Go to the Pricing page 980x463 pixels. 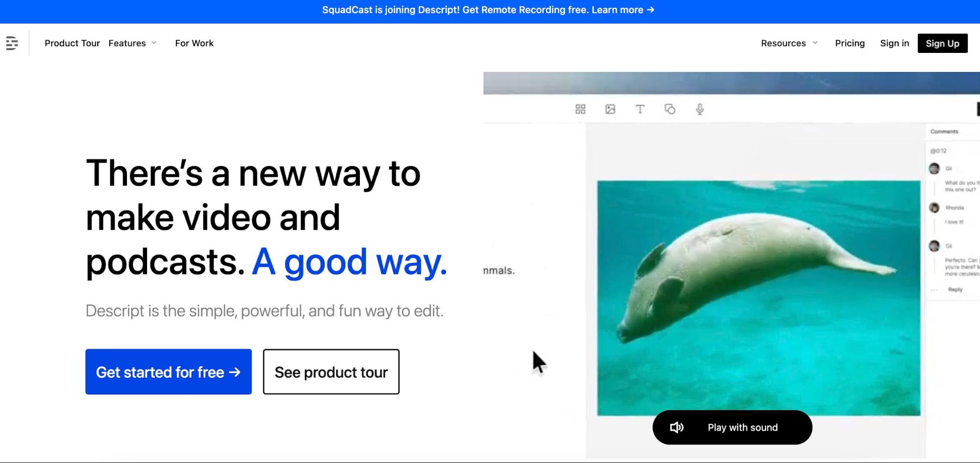click(850, 43)
